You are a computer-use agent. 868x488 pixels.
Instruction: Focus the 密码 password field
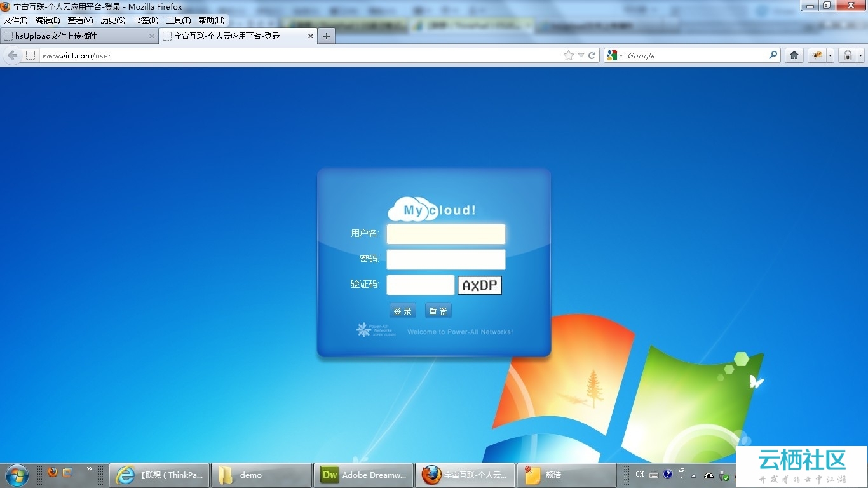(446, 259)
